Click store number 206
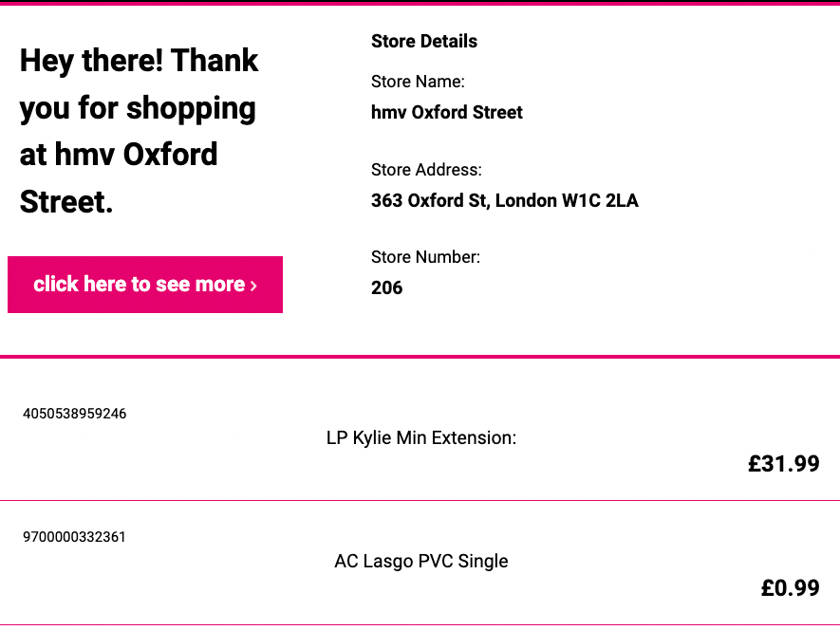Viewport: 840px width, 630px height. [387, 287]
